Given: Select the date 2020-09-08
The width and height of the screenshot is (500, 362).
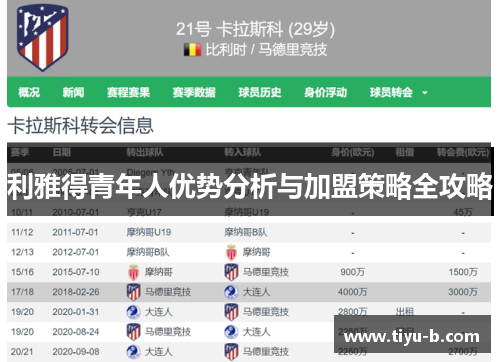Looking at the screenshot, I should coord(76,352).
